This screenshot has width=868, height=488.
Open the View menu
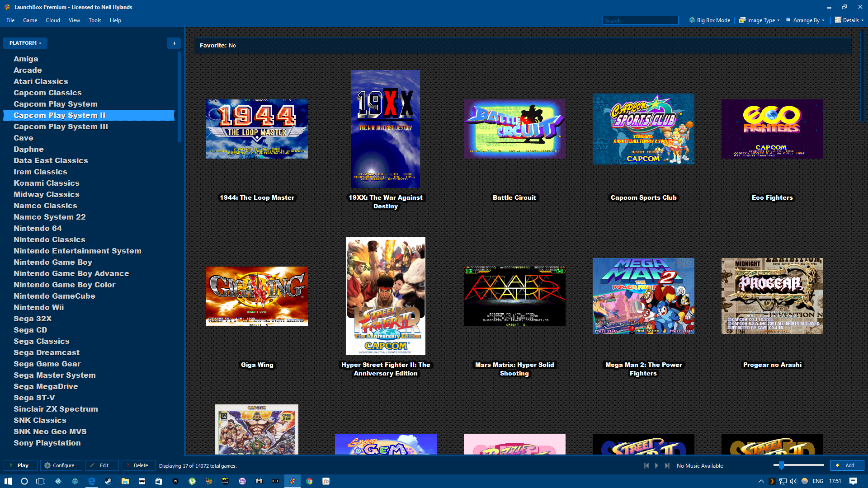[74, 20]
